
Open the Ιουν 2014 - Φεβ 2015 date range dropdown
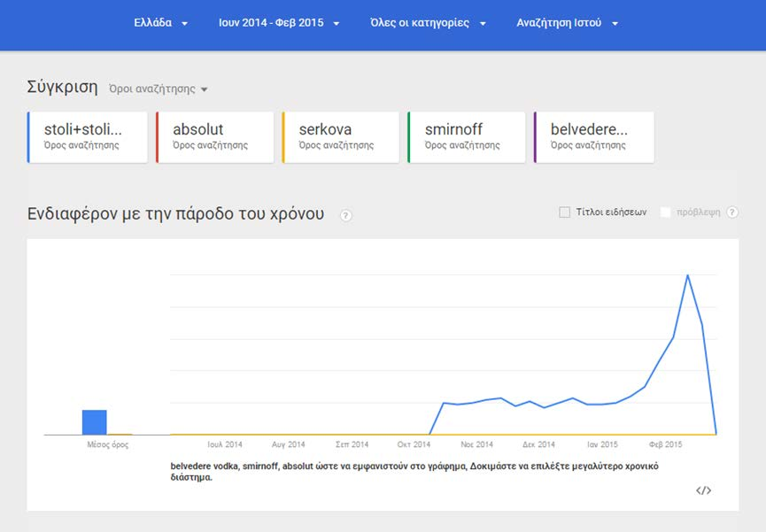click(x=278, y=23)
